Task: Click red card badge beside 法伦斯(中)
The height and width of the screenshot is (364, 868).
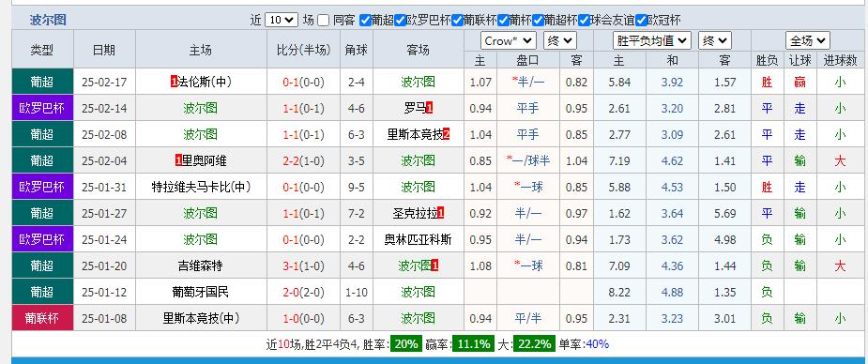Action: [174, 83]
